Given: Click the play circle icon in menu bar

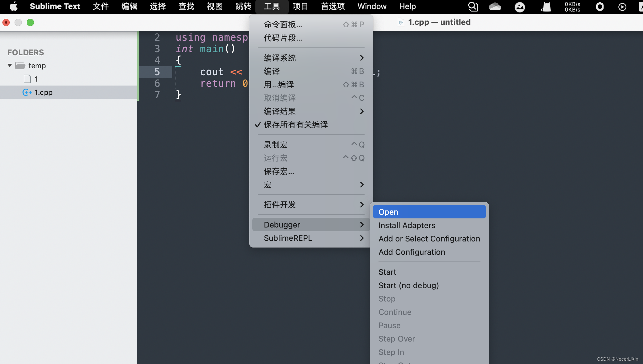Looking at the screenshot, I should [x=622, y=7].
